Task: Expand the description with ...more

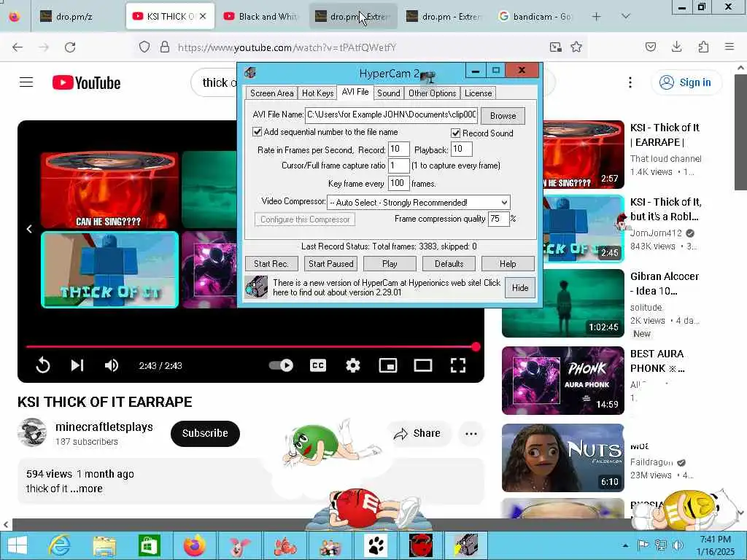Action: tap(87, 489)
